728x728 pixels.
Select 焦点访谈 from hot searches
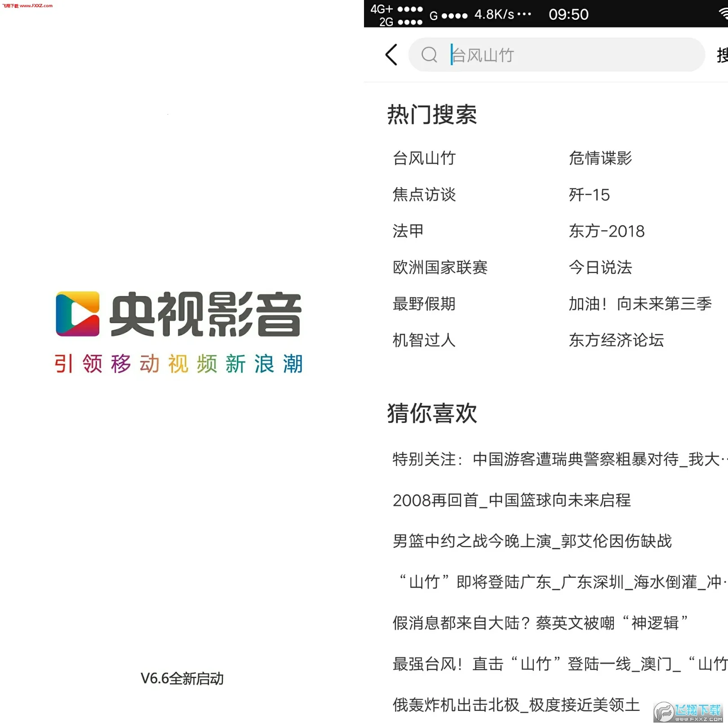[424, 195]
